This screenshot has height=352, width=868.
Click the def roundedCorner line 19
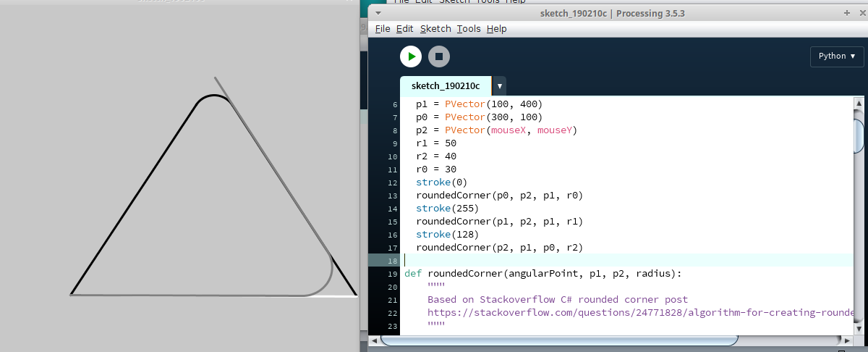point(542,274)
